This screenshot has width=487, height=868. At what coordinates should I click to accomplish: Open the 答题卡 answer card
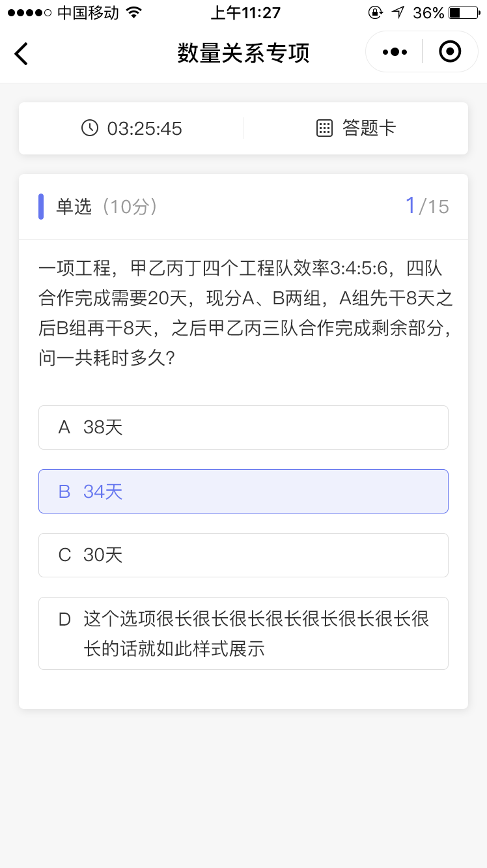point(355,128)
